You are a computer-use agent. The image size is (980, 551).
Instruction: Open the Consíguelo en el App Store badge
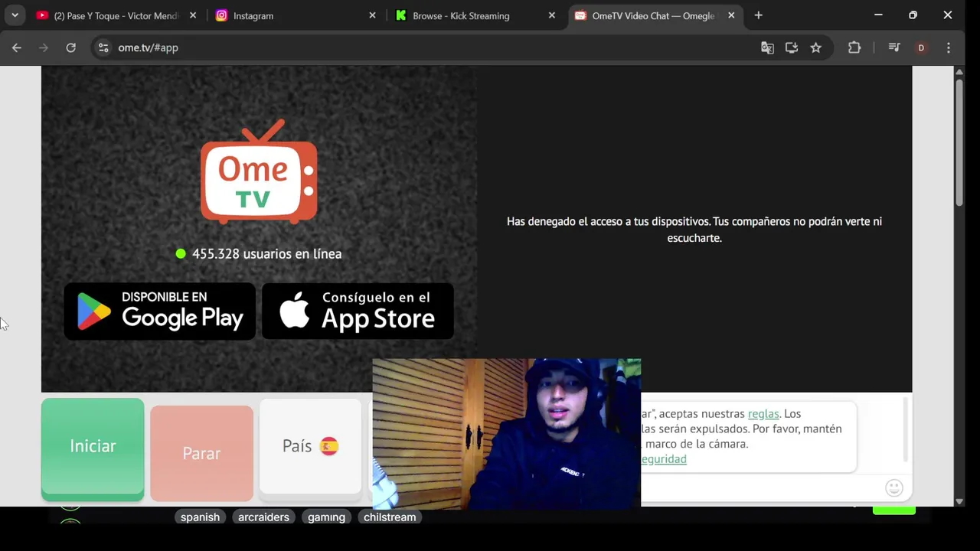tap(358, 311)
